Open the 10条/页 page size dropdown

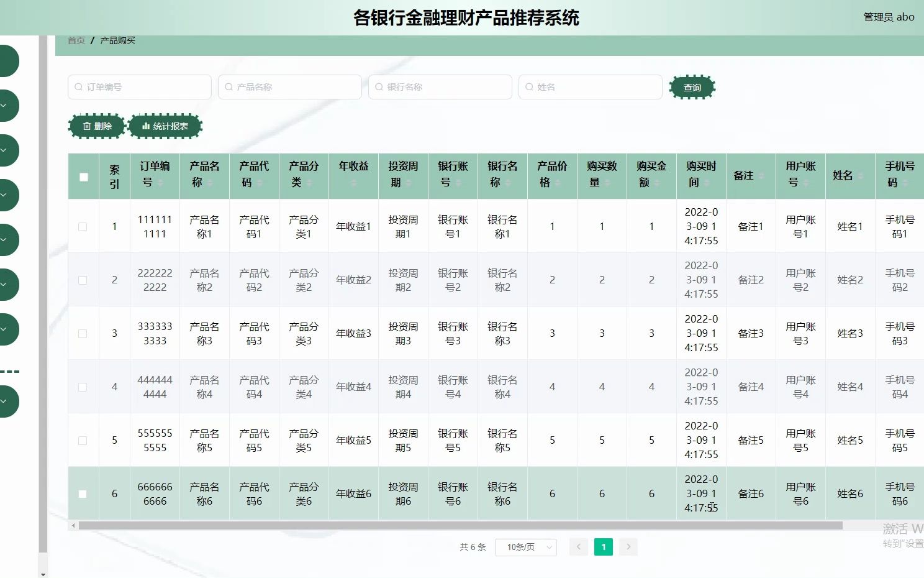[526, 547]
